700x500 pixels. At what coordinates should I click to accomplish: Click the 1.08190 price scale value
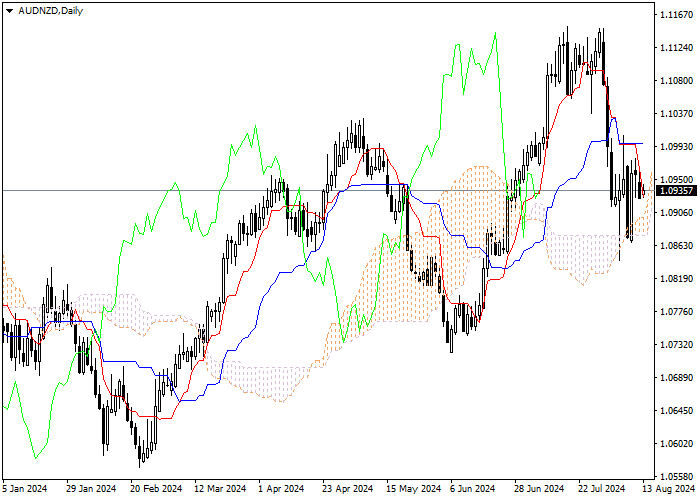677,279
